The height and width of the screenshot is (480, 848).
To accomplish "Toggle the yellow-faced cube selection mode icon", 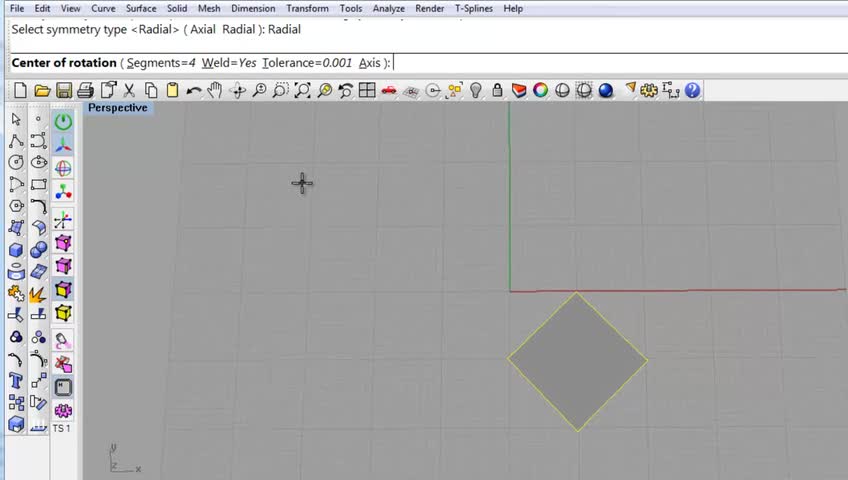I will (63, 290).
